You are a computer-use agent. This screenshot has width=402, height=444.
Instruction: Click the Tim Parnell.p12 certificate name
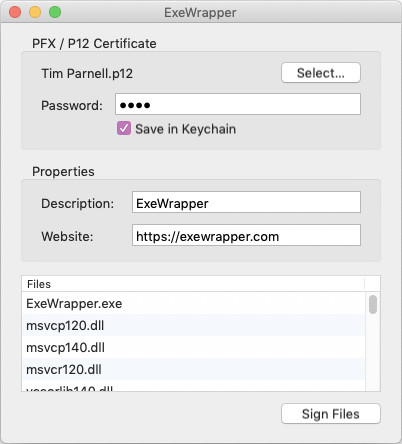point(87,73)
